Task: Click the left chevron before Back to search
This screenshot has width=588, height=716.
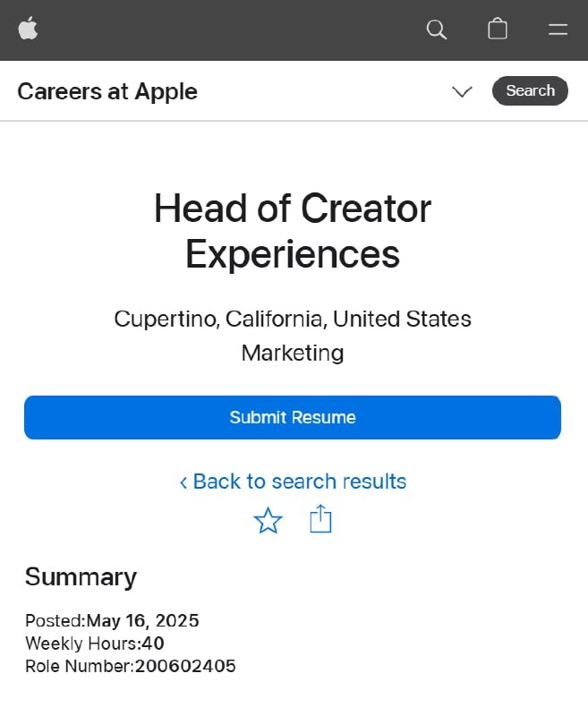Action: pos(183,482)
